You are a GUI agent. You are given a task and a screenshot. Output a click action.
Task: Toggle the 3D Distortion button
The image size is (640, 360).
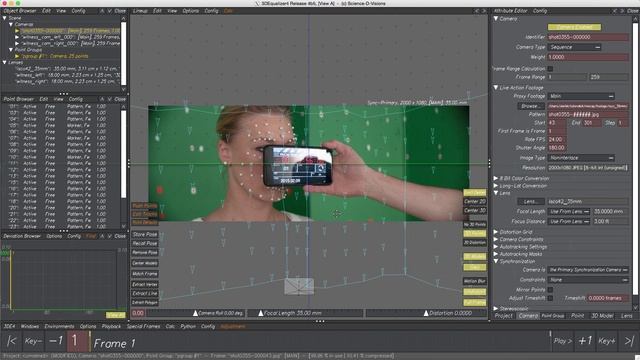pyautogui.click(x=475, y=242)
